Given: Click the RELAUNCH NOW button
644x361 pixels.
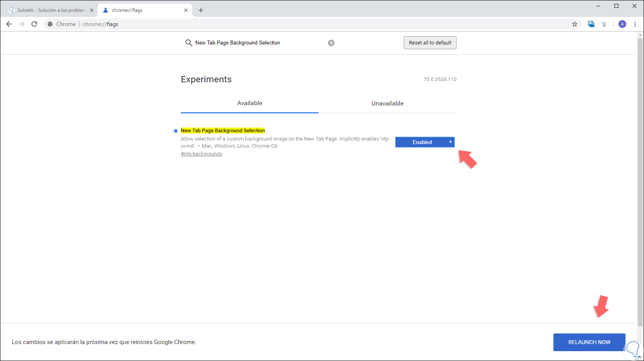Looking at the screenshot, I should 589,342.
